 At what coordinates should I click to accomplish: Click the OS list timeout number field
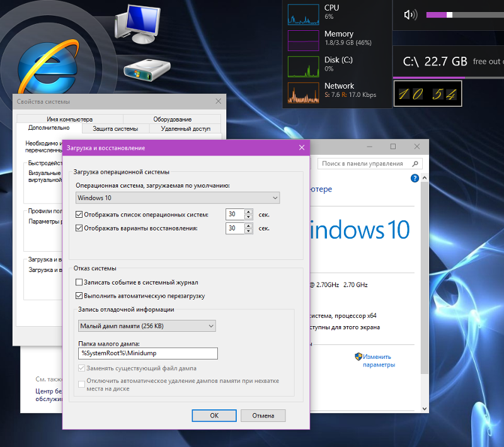coord(235,214)
